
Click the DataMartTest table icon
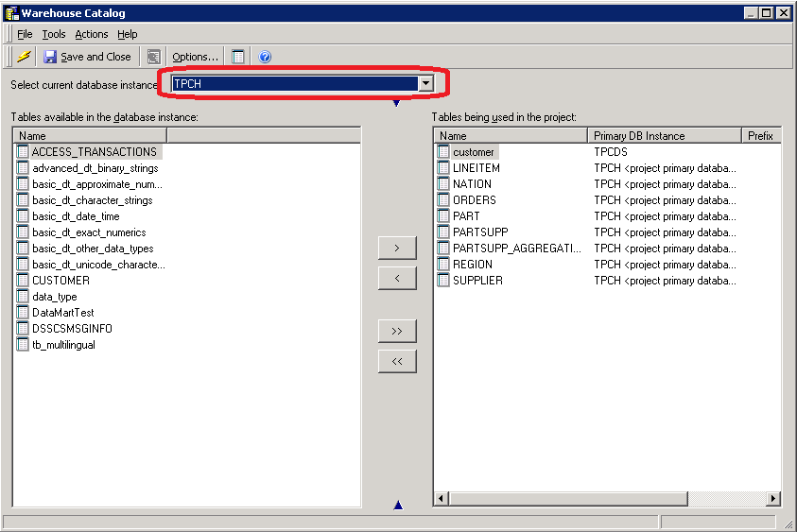23,312
